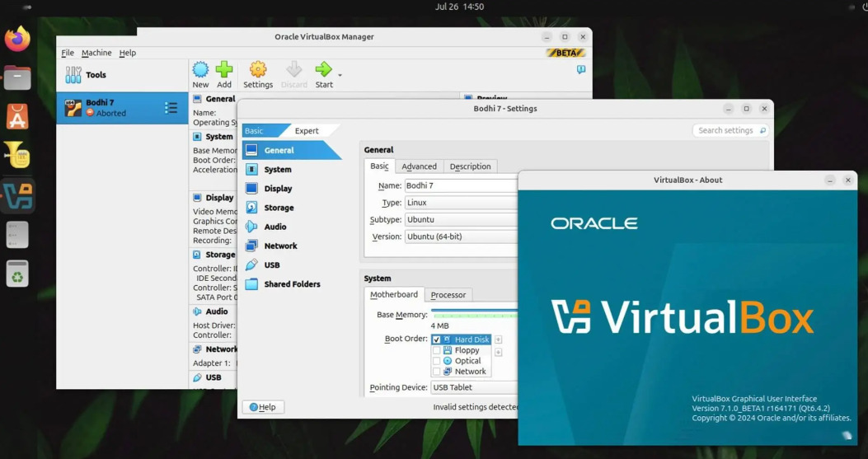
Task: Enable Floppy in the boot order
Action: click(x=437, y=350)
